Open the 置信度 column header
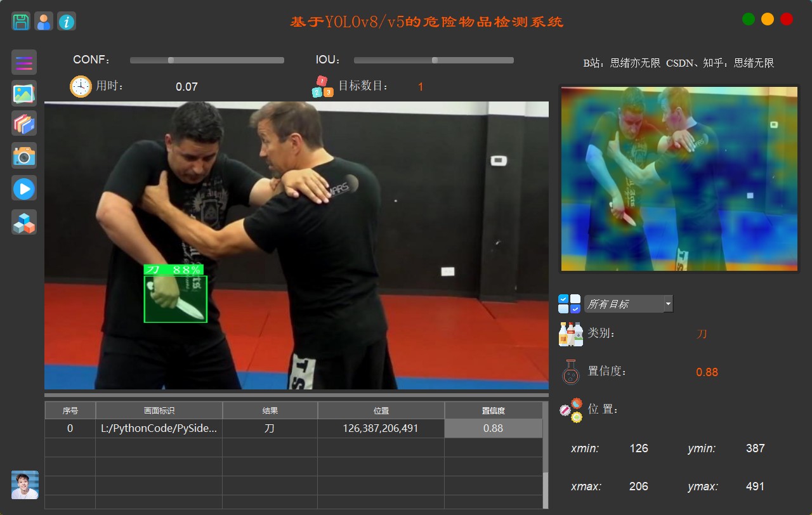Viewport: 812px width, 515px height. [493, 410]
